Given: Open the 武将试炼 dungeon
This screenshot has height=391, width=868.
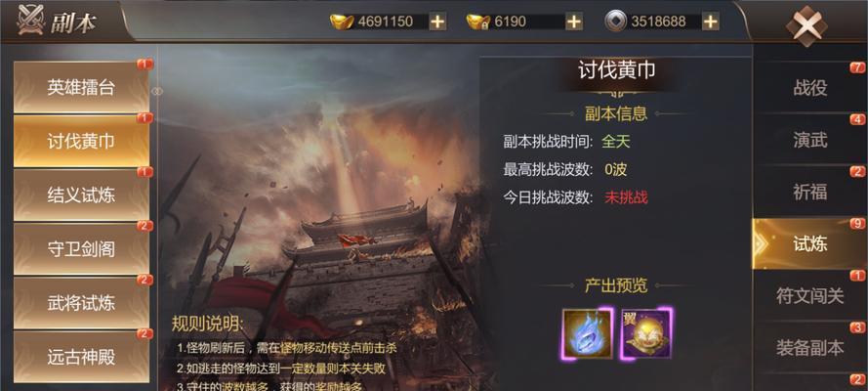Looking at the screenshot, I should click(81, 303).
